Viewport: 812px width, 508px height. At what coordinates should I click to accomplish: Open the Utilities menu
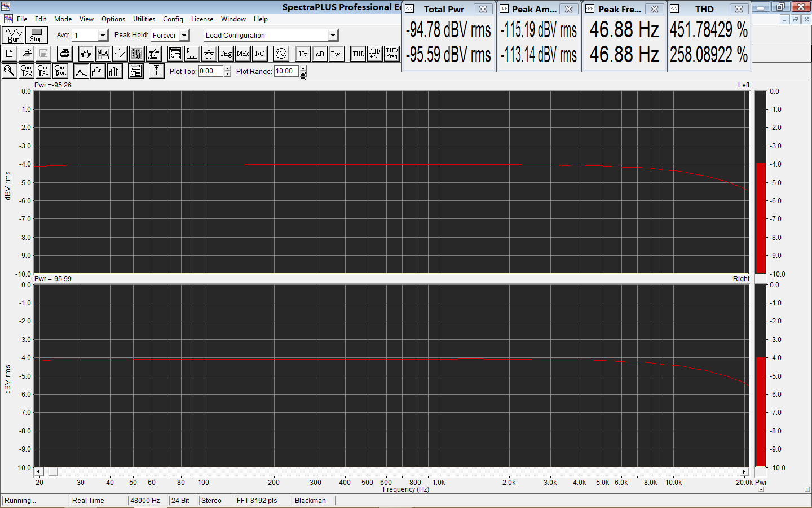[144, 19]
